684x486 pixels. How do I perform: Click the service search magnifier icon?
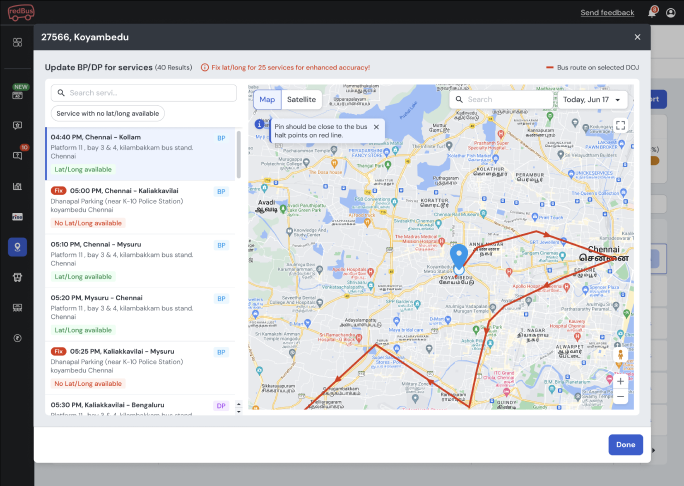tap(61, 93)
